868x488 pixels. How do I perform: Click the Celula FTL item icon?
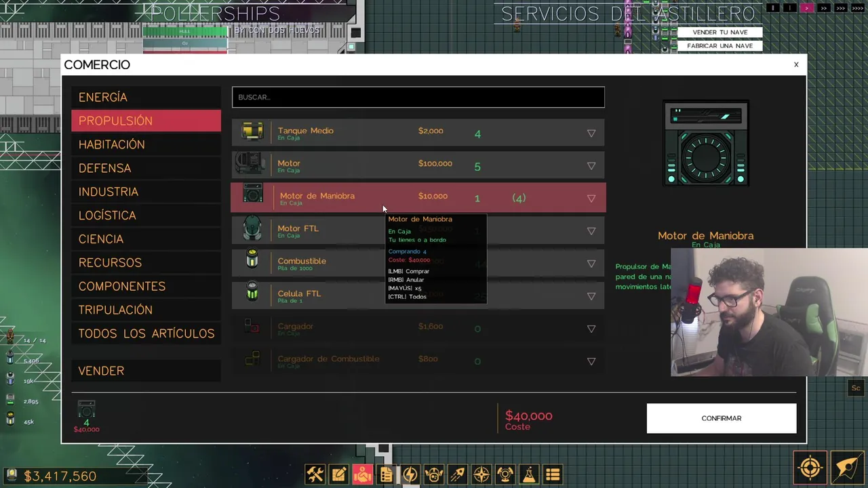[252, 291]
